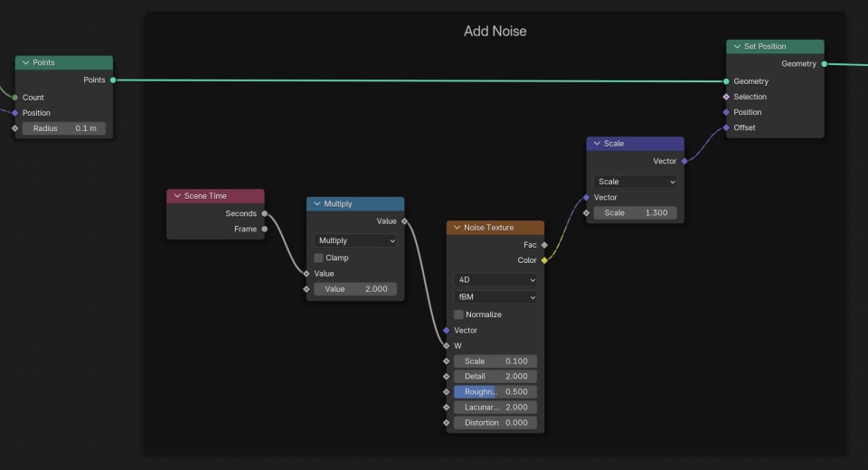Click the socket beside Scale 1.300
The height and width of the screenshot is (470, 868).
point(587,212)
